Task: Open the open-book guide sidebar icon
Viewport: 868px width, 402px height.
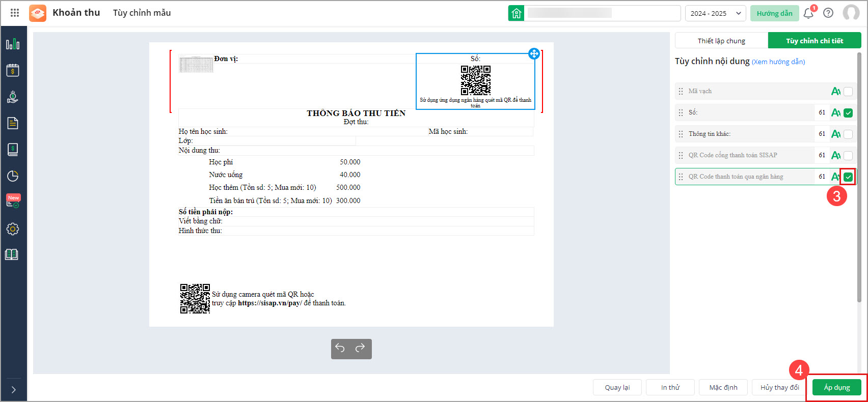Action: point(12,254)
